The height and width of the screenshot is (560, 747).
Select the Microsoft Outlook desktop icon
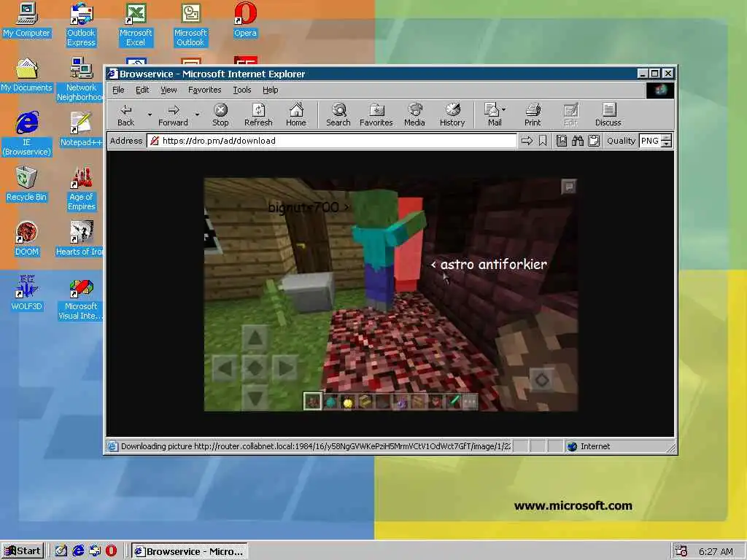tap(190, 25)
